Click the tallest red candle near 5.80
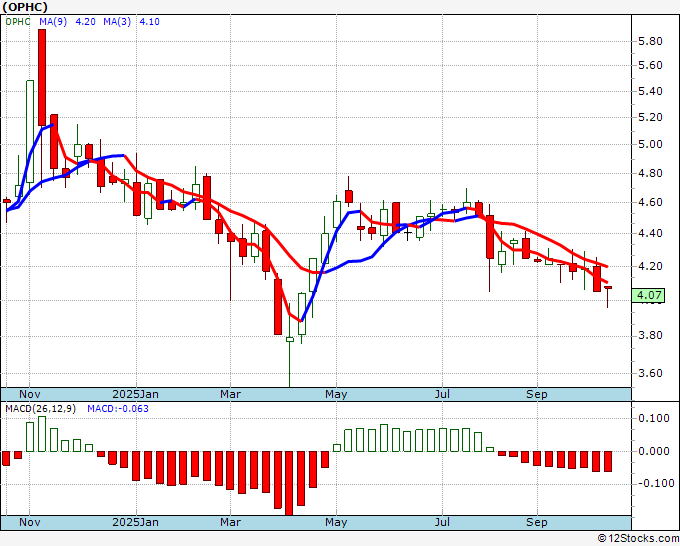 [42, 78]
